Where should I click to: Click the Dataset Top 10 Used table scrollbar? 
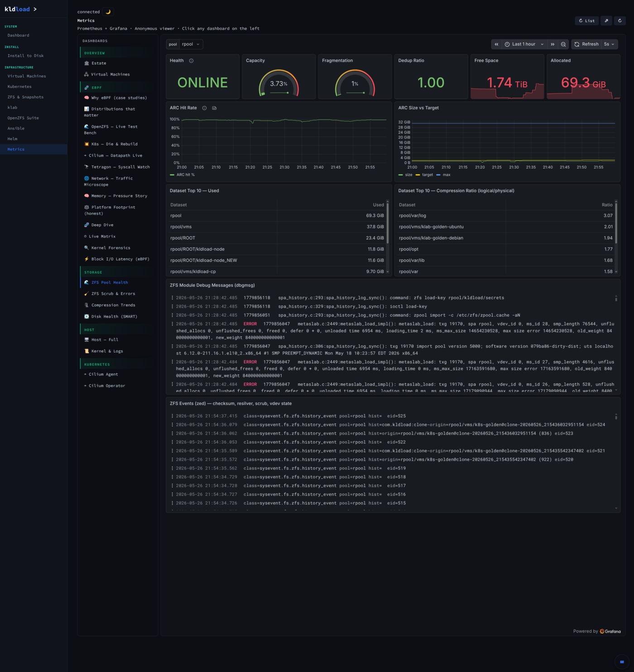(388, 222)
